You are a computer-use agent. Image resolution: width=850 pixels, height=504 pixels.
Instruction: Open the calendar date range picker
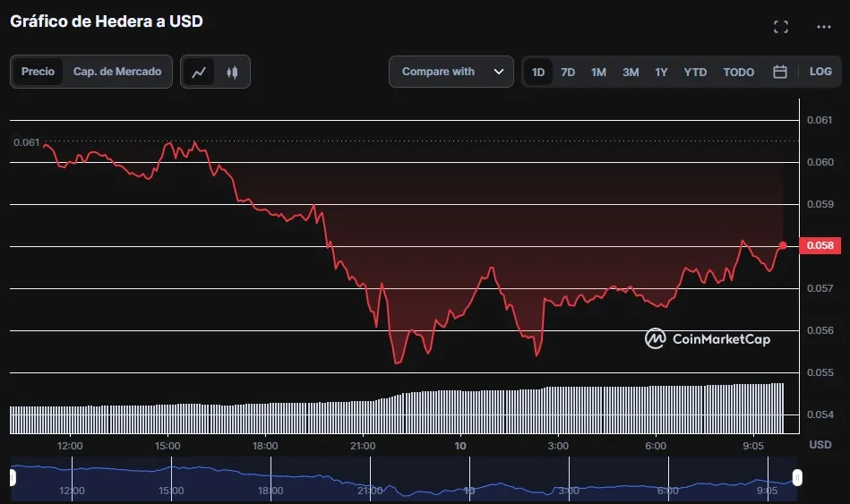pos(780,72)
